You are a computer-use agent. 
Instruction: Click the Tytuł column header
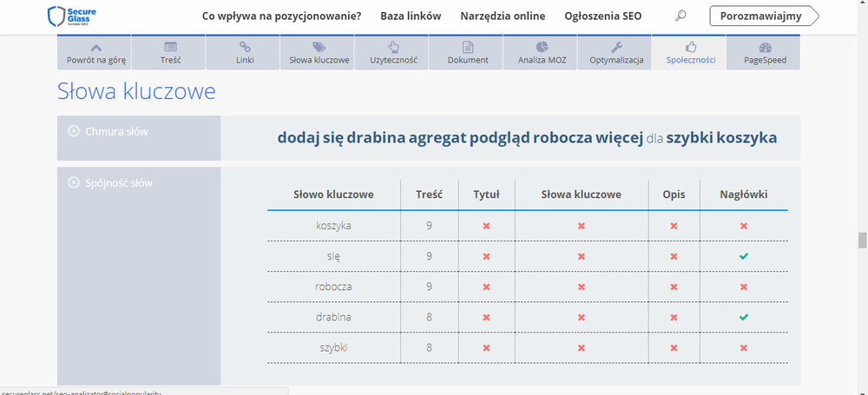click(x=487, y=194)
